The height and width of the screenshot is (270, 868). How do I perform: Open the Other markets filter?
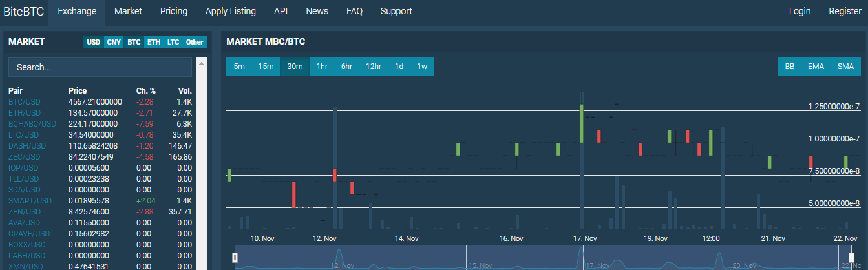point(195,42)
